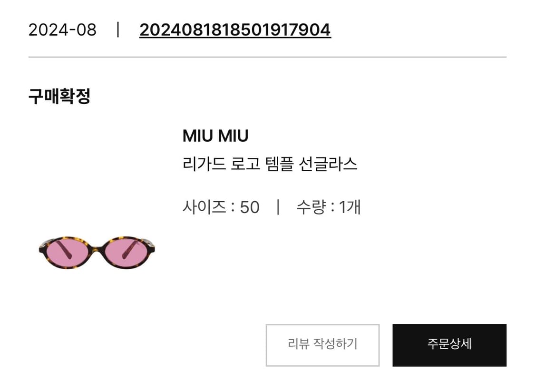The width and height of the screenshot is (535, 392).
Task: Open the order number 2024081818501917904 link
Action: point(234,29)
